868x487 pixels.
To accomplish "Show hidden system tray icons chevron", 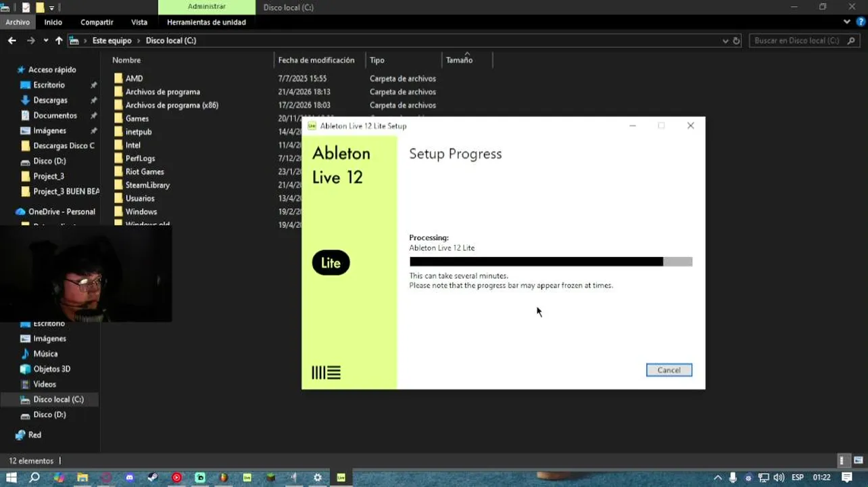I will [717, 478].
